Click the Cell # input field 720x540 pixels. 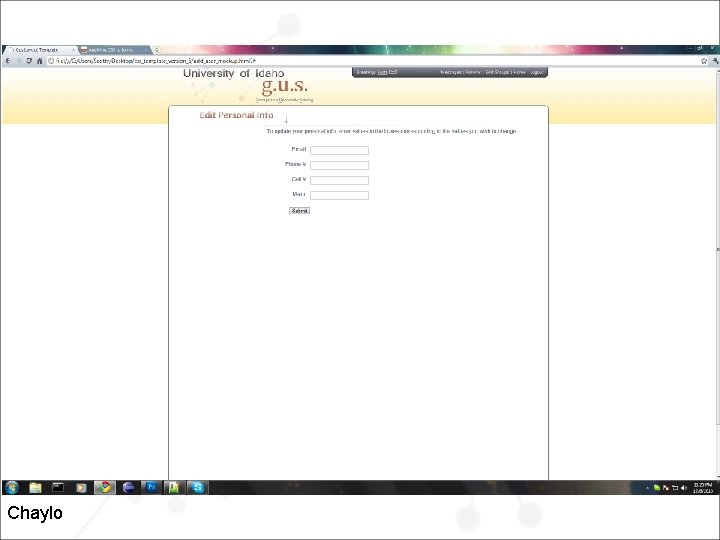(x=339, y=180)
